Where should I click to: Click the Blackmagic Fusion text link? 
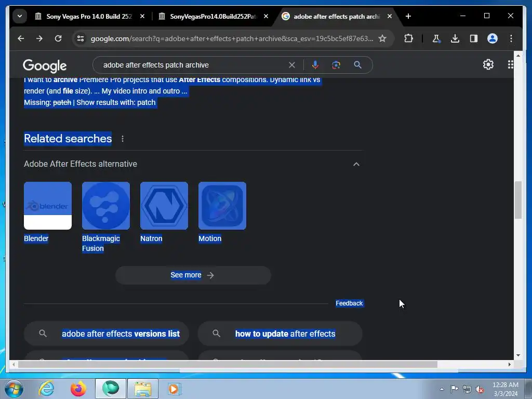point(101,243)
